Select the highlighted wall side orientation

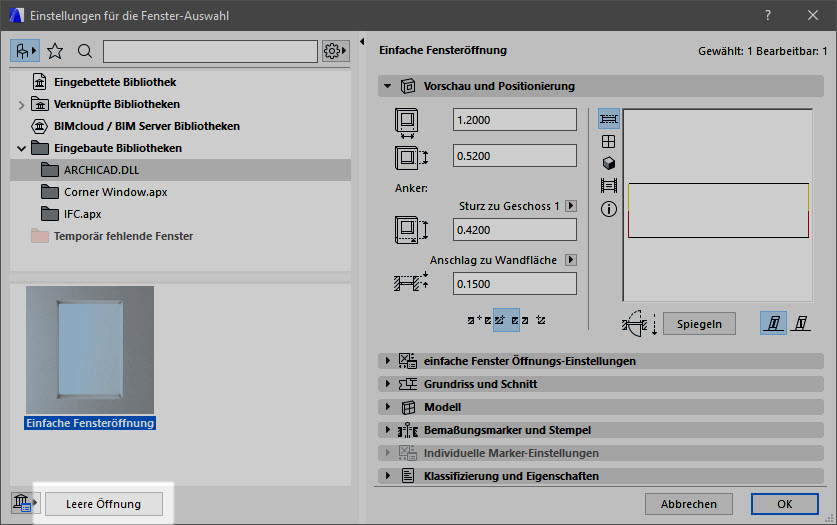[x=773, y=323]
